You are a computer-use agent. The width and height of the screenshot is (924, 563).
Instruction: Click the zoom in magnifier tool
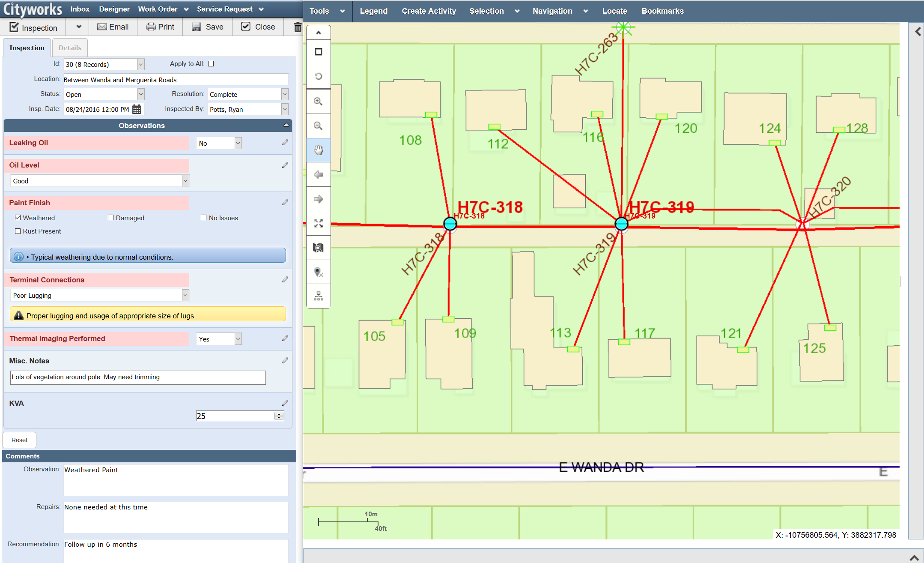pyautogui.click(x=318, y=102)
